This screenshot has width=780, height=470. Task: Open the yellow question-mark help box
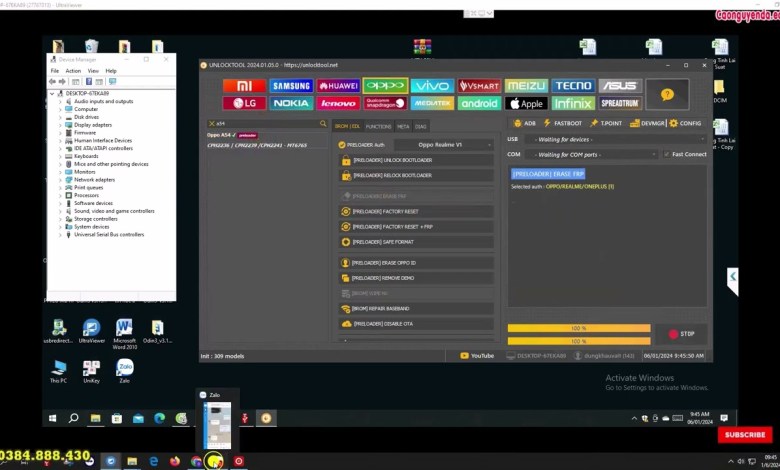click(667, 94)
